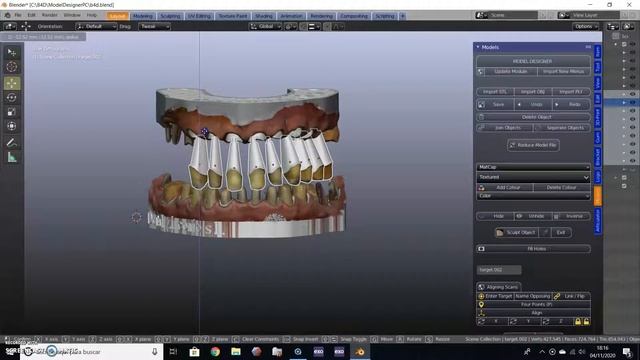Click the Import OBJ button
The height and width of the screenshot is (360, 640).
click(533, 92)
